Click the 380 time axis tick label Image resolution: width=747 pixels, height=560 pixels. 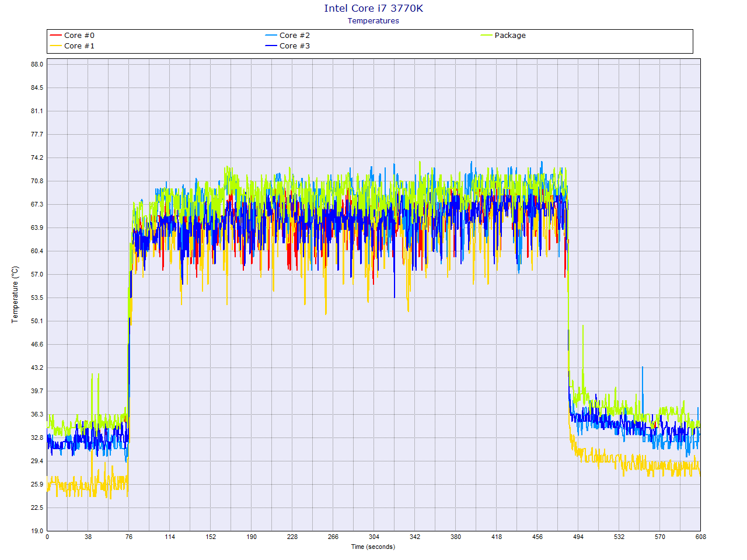[x=456, y=537]
